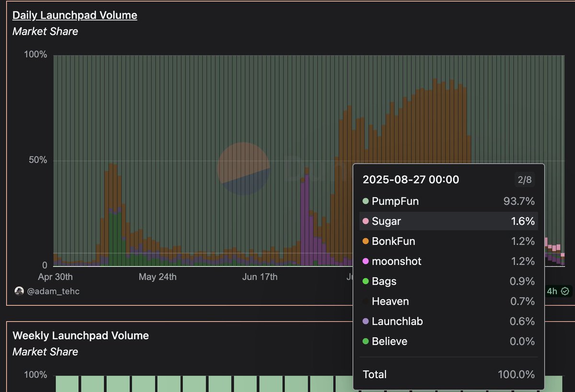This screenshot has height=392, width=575.
Task: Click the adam_tehc author avatar icon
Action: pyautogui.click(x=19, y=291)
